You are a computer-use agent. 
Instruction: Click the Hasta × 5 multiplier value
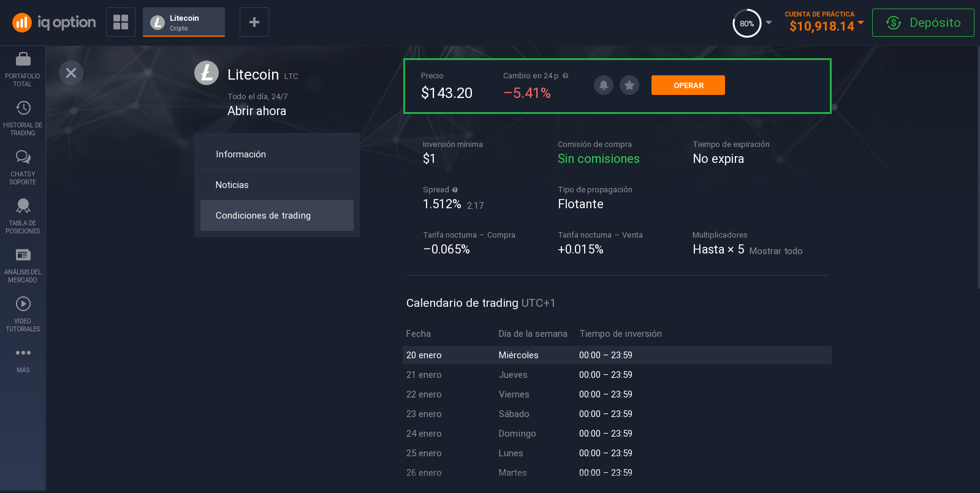click(x=718, y=249)
